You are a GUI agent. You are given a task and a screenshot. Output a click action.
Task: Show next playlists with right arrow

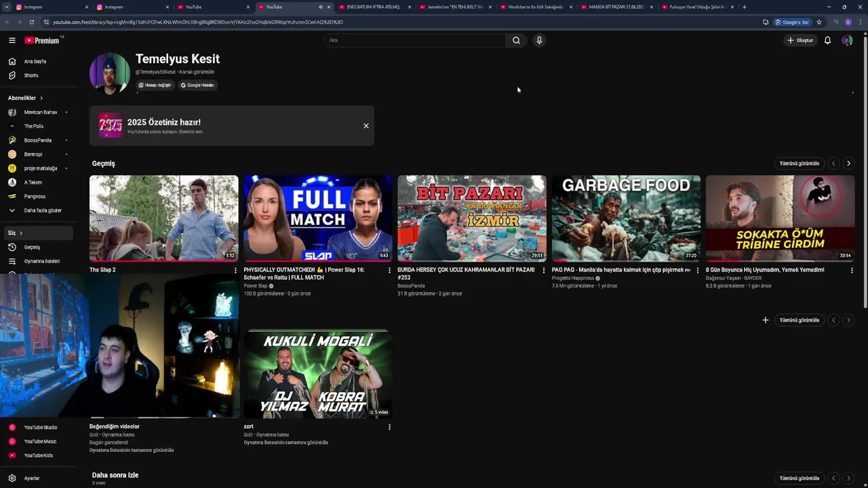[x=848, y=320]
